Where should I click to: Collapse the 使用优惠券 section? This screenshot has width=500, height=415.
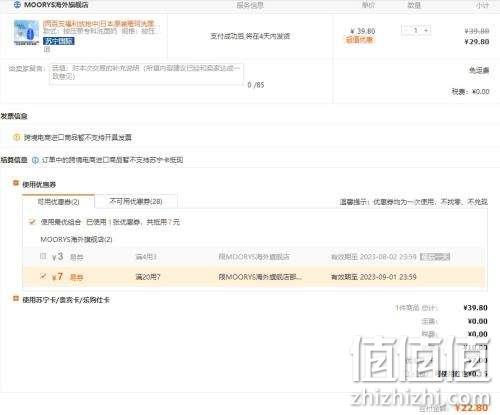(15, 183)
